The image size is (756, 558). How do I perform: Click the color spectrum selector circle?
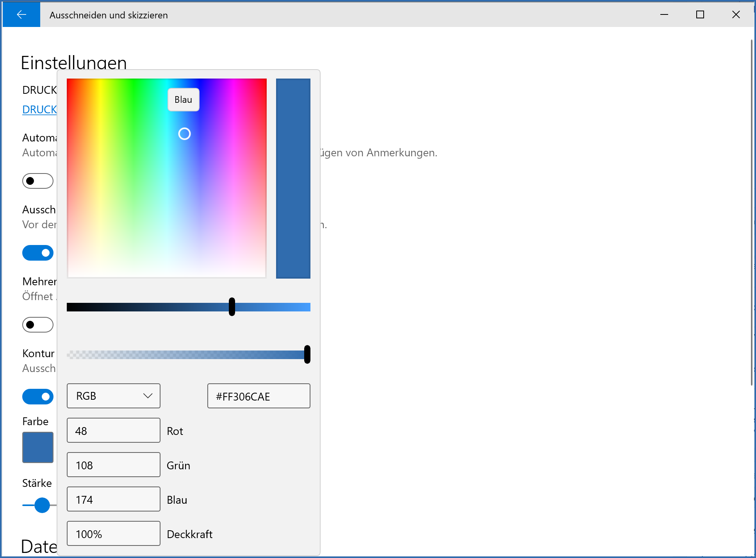tap(184, 134)
